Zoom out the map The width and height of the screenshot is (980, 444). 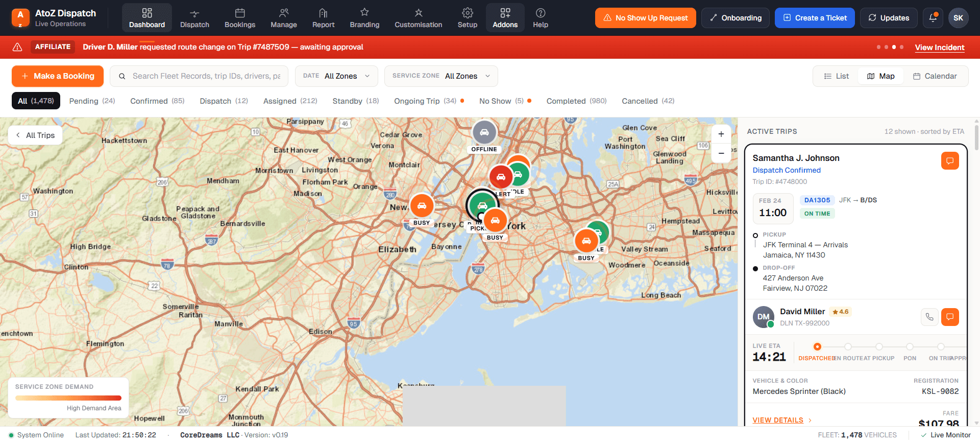[721, 153]
